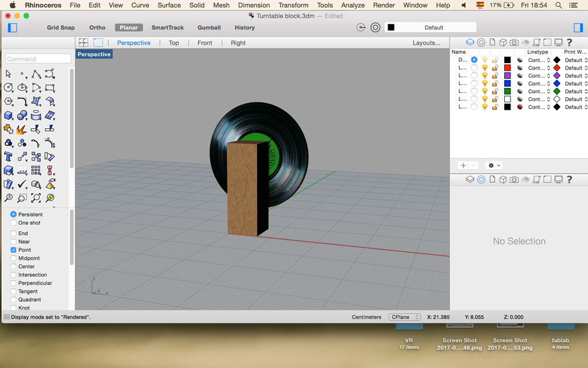Choose the Polyline tool icon
Image resolution: width=588 pixels, height=368 pixels.
(x=36, y=74)
